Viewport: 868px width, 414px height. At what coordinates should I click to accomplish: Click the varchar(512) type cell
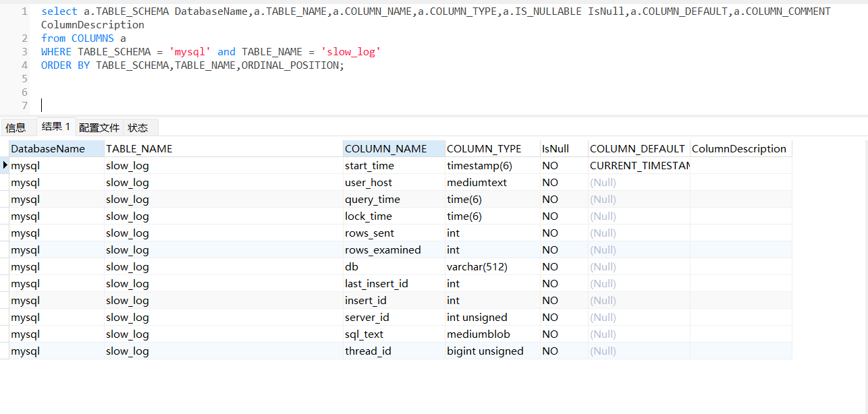point(493,267)
